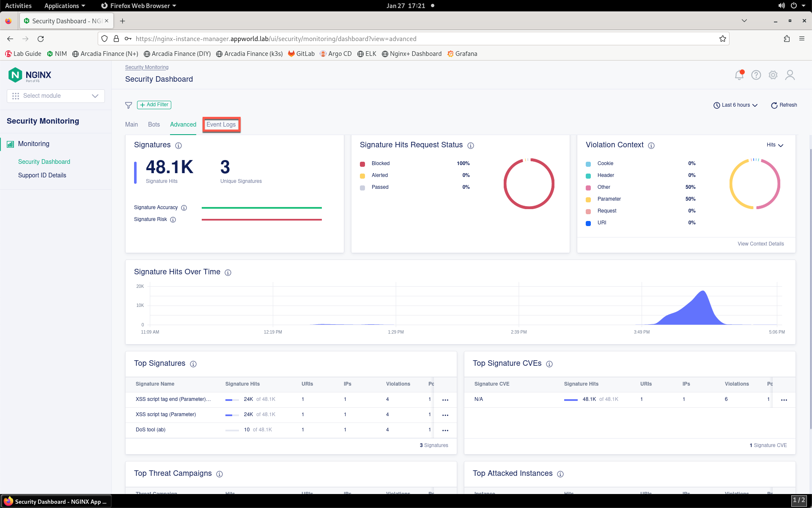Open the Firefox hamburger menu
The width and height of the screenshot is (812, 508).
click(x=802, y=39)
